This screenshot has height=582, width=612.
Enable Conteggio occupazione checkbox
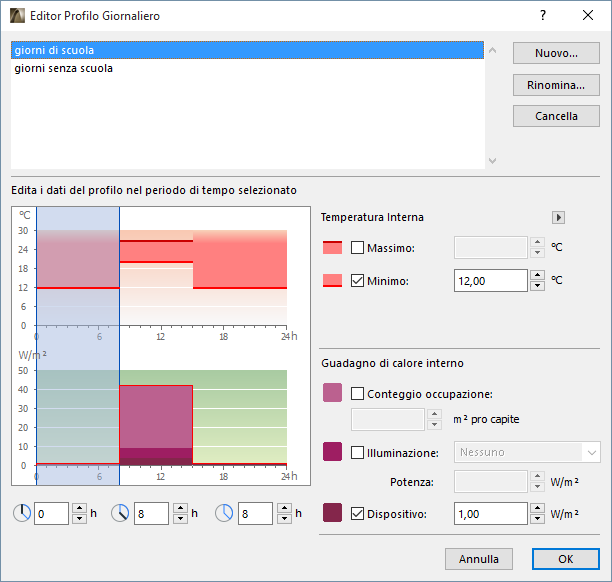pyautogui.click(x=358, y=393)
